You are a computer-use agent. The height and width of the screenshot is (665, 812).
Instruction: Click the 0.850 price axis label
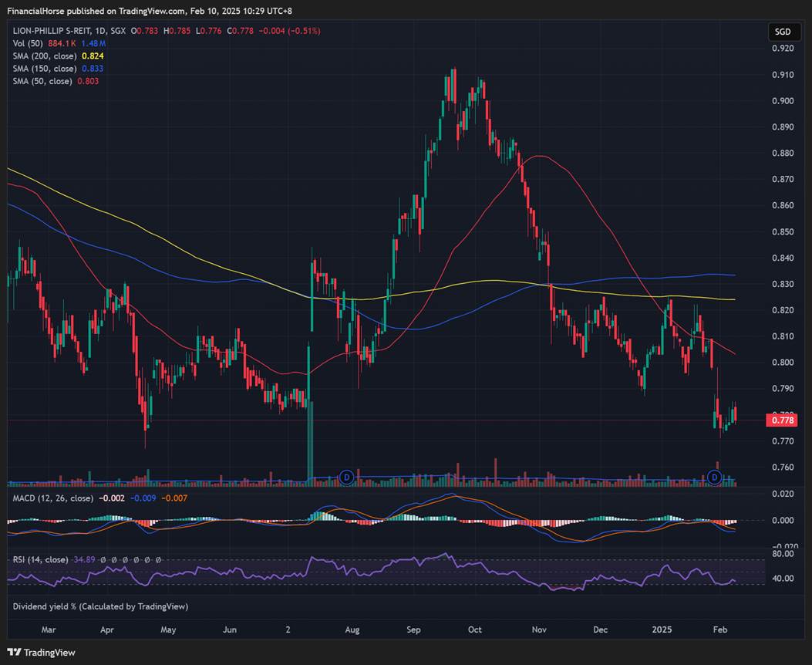point(783,231)
